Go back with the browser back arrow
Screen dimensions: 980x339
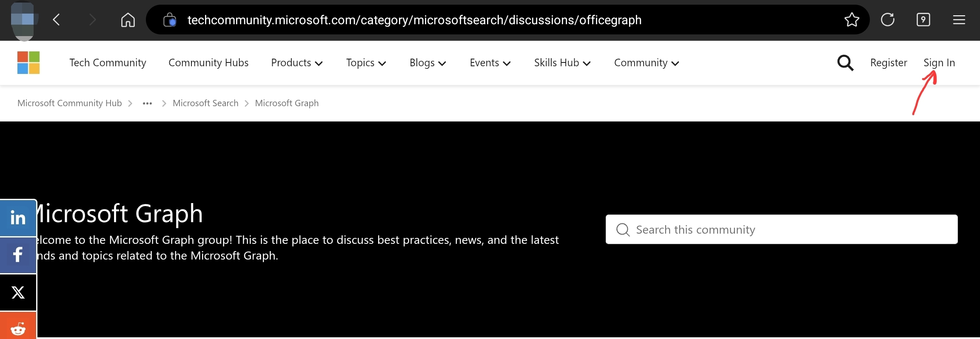tap(56, 20)
